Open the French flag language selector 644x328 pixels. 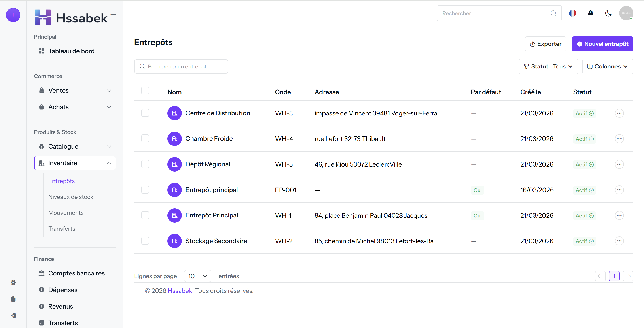pyautogui.click(x=572, y=13)
